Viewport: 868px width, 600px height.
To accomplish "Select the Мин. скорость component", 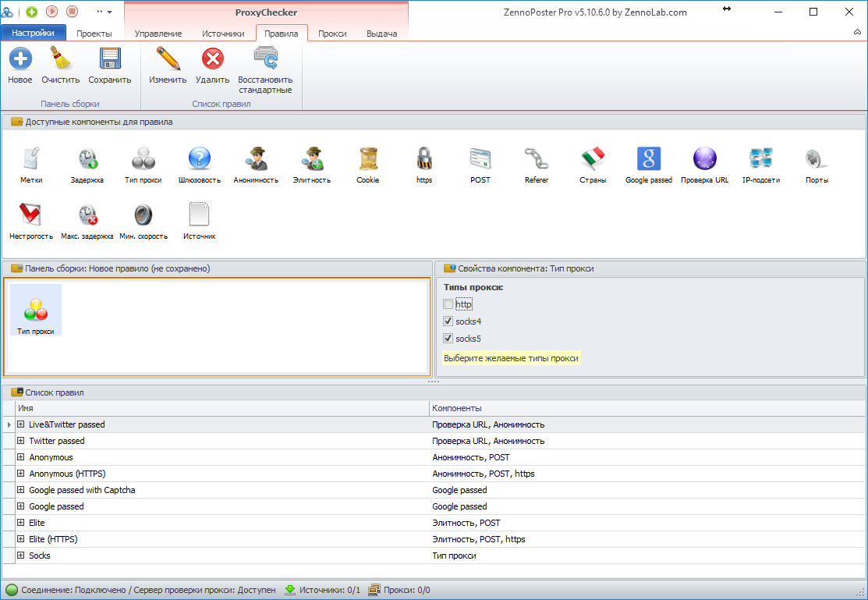I will click(143, 215).
